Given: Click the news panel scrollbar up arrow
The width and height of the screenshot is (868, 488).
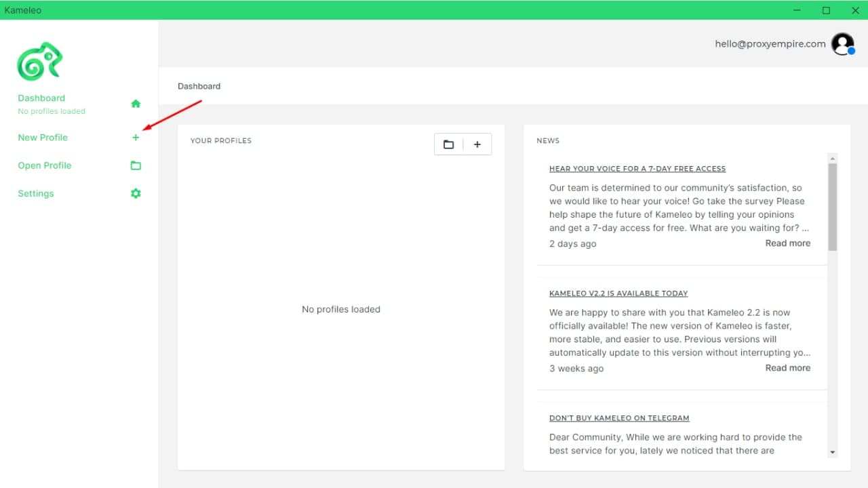Looking at the screenshot, I should [831, 157].
